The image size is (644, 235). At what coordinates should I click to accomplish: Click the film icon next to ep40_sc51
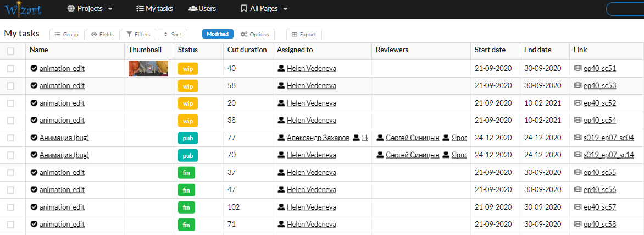click(x=578, y=69)
